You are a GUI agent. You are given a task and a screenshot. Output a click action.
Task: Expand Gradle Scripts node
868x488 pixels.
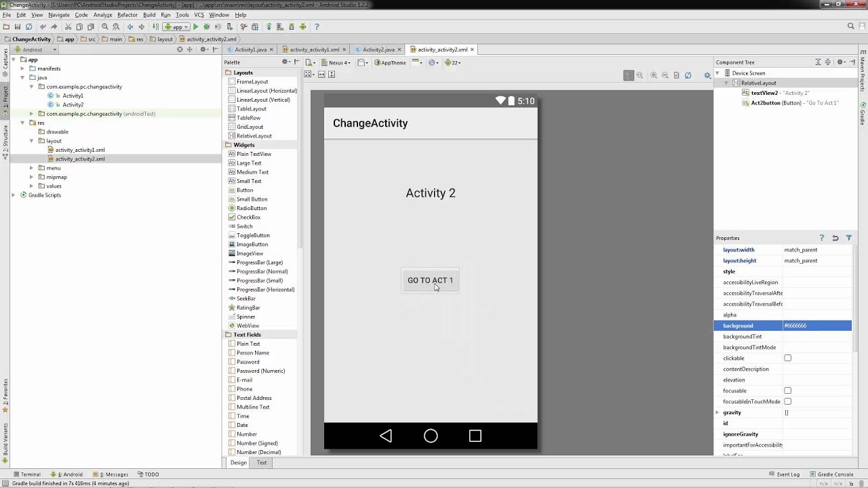(14, 195)
